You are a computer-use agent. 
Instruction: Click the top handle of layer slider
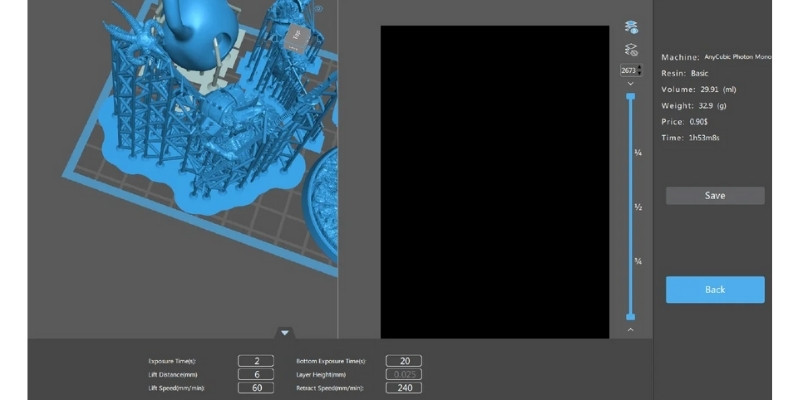[x=631, y=96]
